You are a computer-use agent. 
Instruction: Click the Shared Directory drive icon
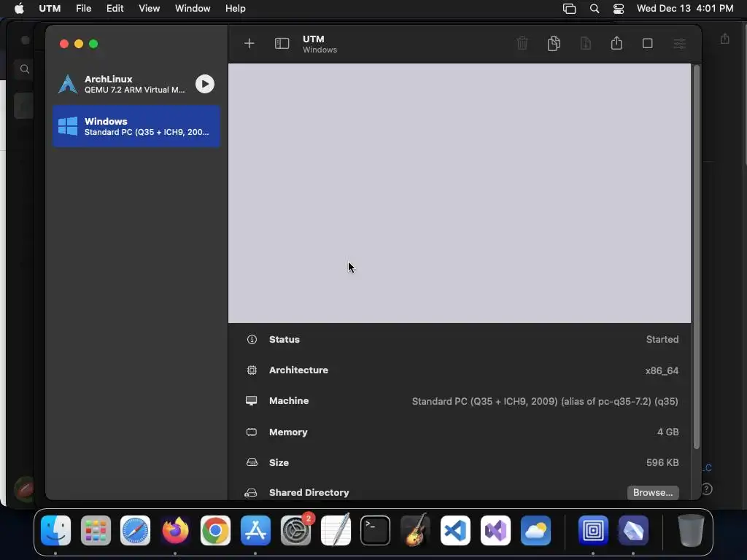251,493
